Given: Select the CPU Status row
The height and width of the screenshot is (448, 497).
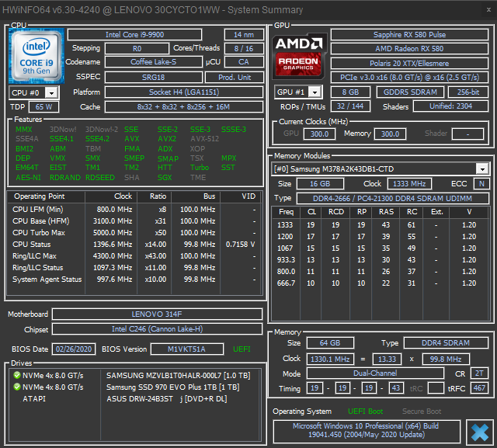Looking at the screenshot, I should [x=134, y=245].
